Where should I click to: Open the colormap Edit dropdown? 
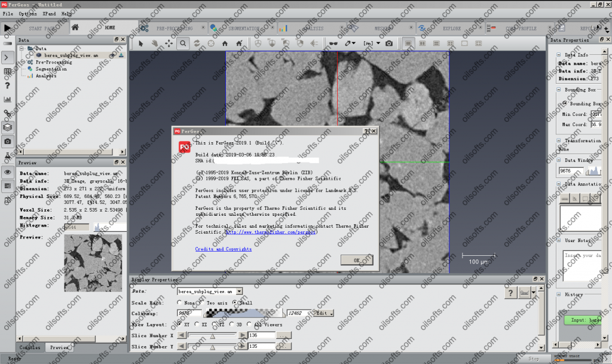(x=323, y=313)
